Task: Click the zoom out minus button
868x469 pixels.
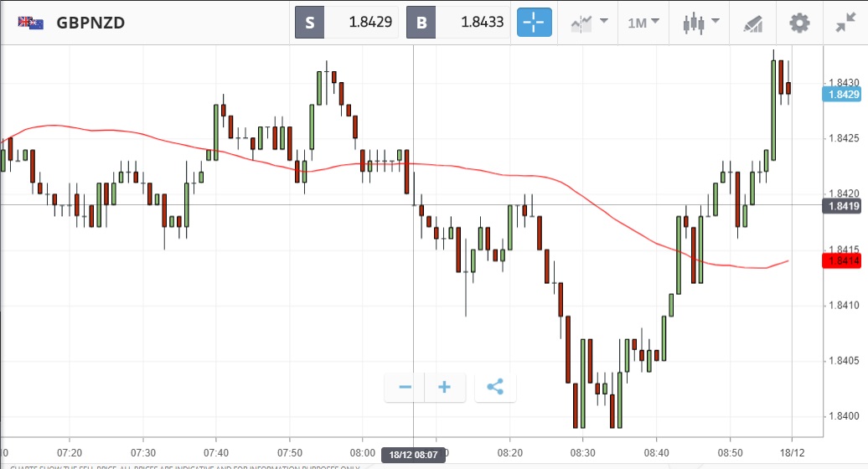Action: click(406, 387)
